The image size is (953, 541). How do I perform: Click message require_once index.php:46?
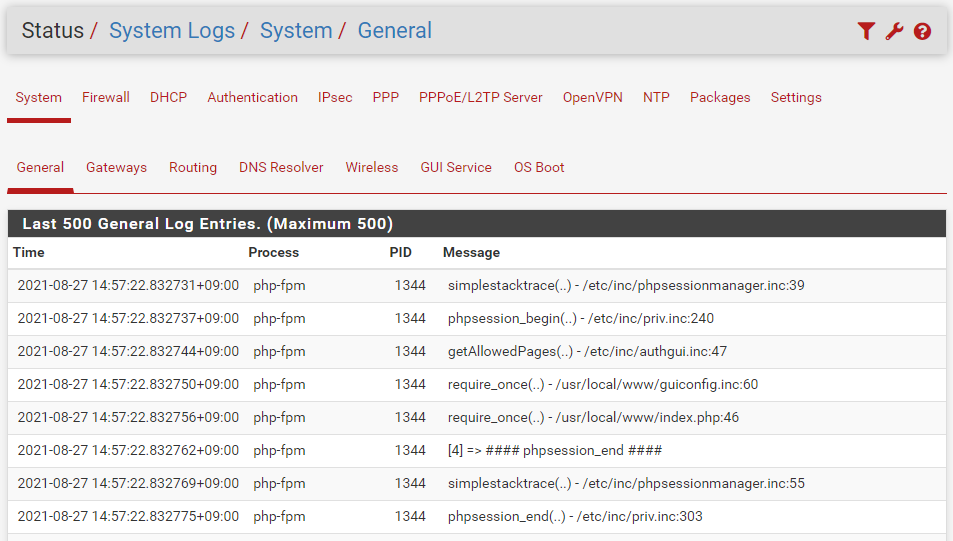click(593, 417)
